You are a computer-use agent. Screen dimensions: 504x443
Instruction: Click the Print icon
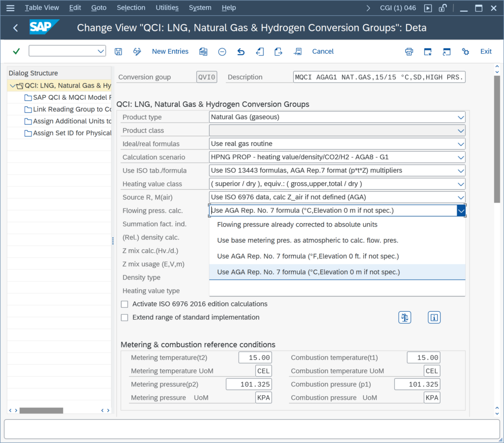pyautogui.click(x=409, y=51)
